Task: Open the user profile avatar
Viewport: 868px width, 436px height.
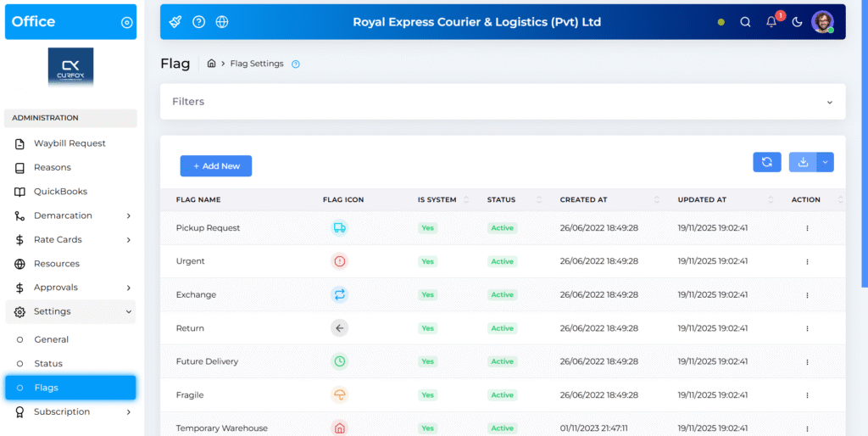Action: [821, 22]
